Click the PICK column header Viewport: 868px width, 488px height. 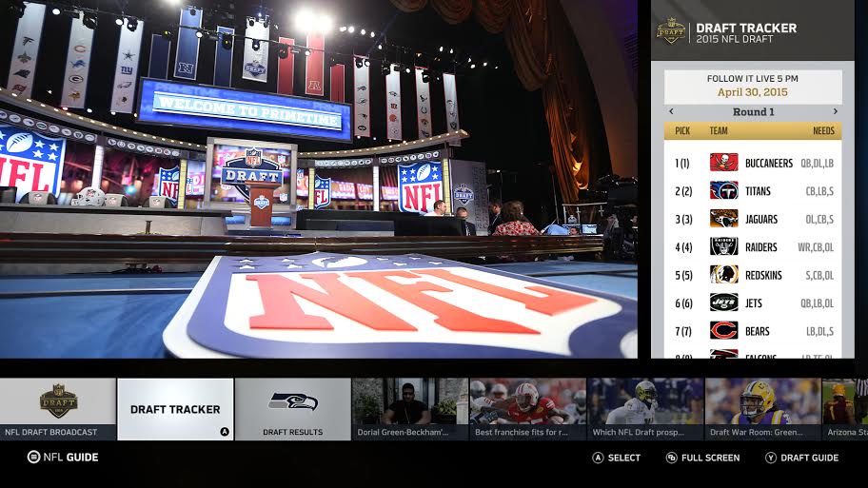coord(682,130)
